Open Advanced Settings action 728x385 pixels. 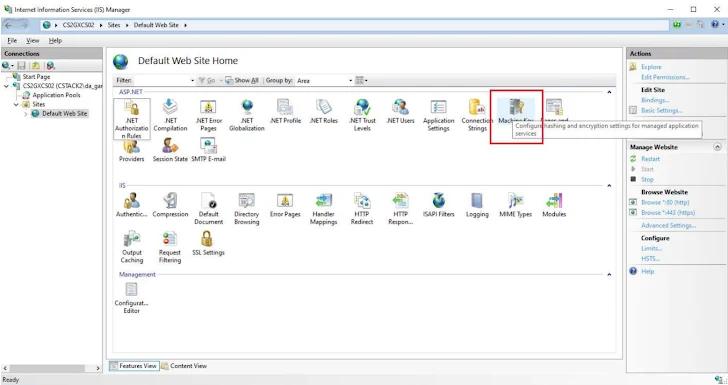(669, 226)
